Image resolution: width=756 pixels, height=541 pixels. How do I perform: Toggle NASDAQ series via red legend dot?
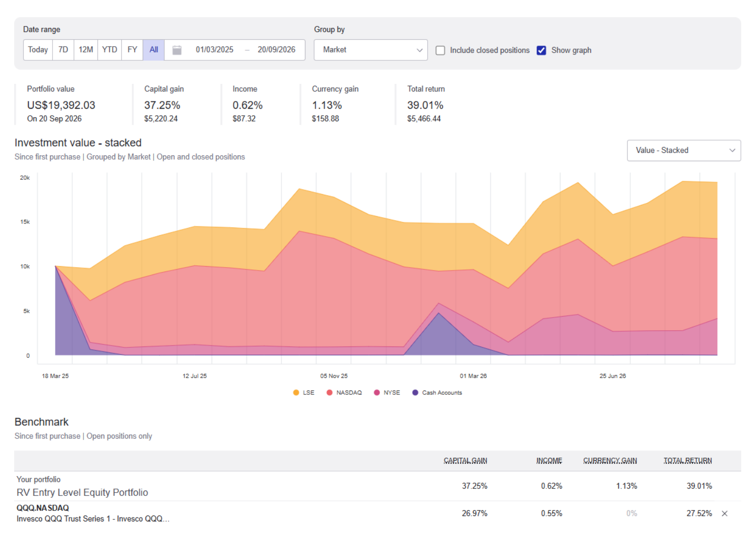pos(329,393)
